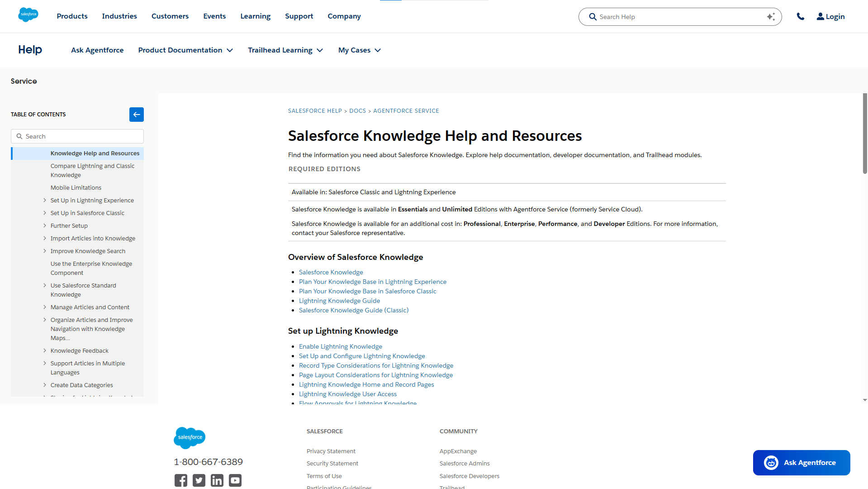Open My Cases dropdown
The image size is (868, 489).
(360, 50)
